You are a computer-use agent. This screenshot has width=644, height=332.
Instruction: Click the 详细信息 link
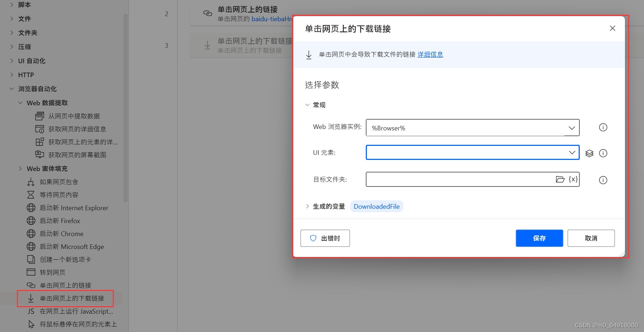tap(430, 54)
